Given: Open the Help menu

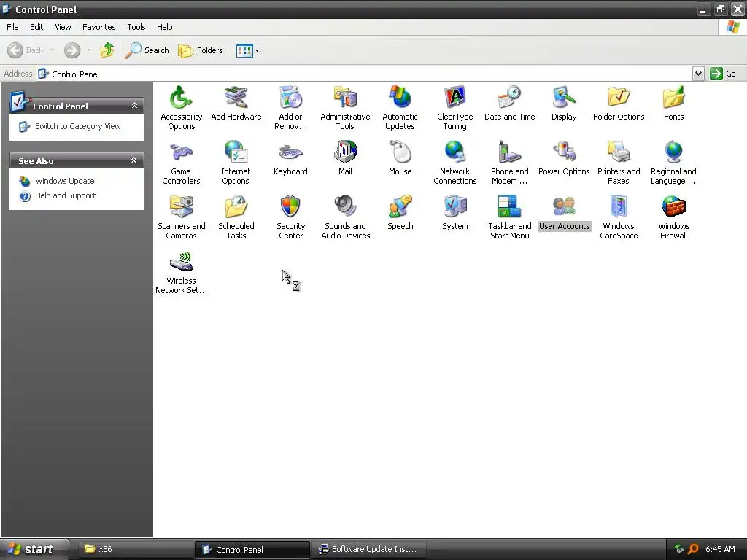Looking at the screenshot, I should tap(164, 27).
